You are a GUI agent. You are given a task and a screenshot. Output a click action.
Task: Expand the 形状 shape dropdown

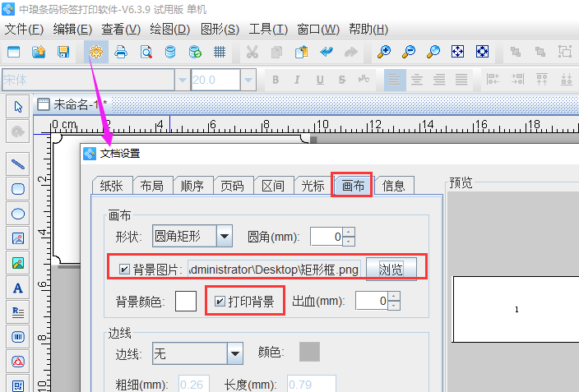(224, 237)
